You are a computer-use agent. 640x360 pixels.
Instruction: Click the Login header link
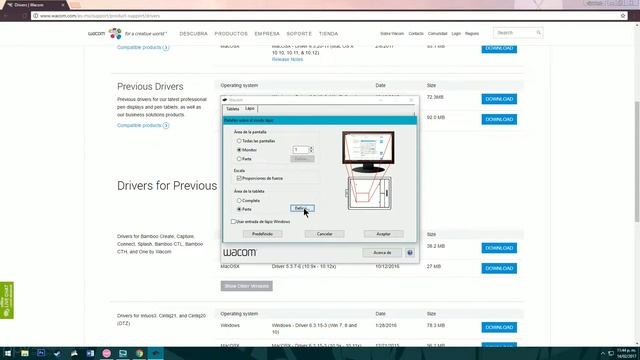click(x=456, y=33)
